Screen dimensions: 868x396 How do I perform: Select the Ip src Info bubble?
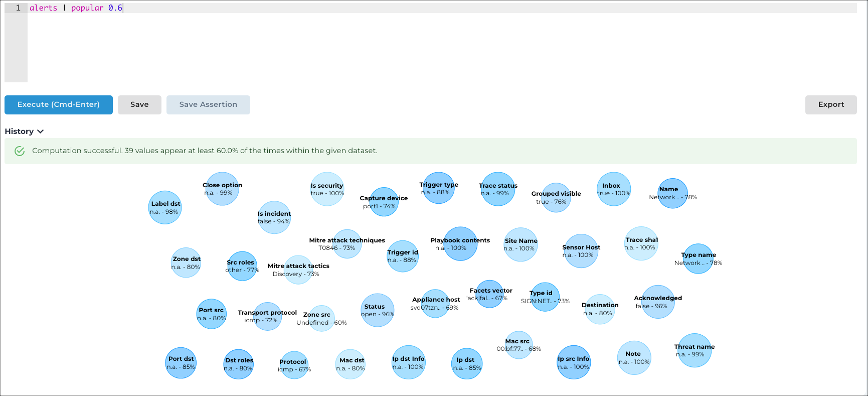pyautogui.click(x=574, y=362)
